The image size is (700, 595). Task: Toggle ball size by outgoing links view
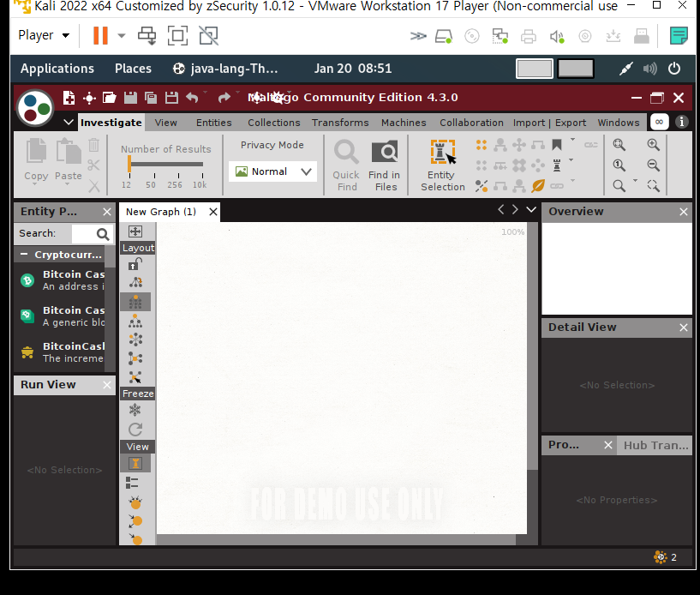tap(135, 538)
